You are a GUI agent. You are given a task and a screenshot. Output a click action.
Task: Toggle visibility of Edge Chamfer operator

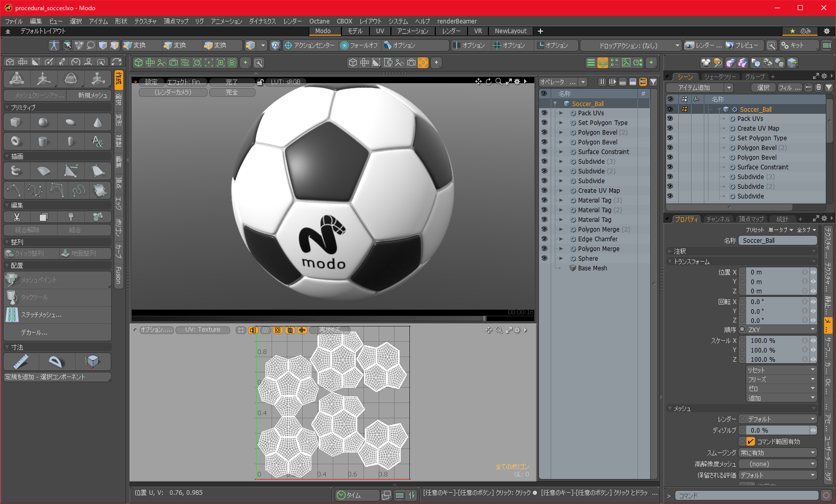tap(544, 239)
